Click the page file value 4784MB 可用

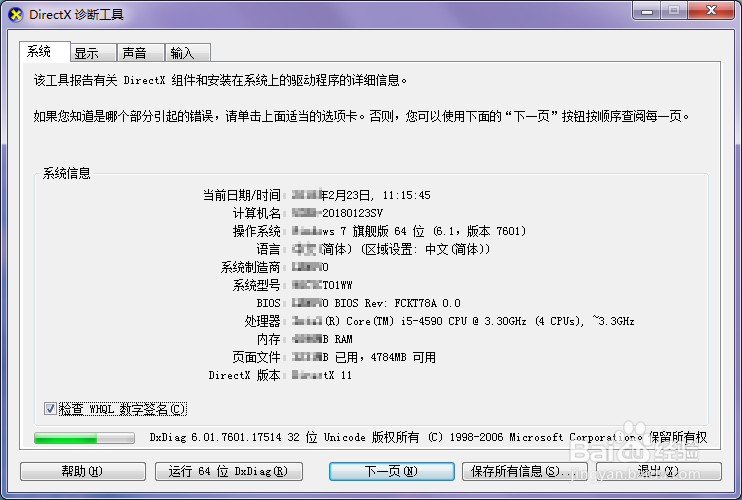click(363, 357)
